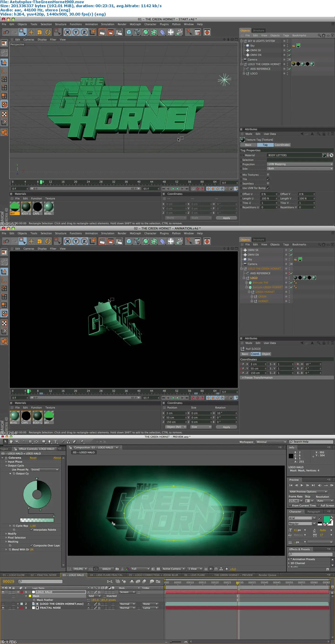Select Pen tool in After Effects
The width and height of the screenshot is (335, 644).
tap(50, 442)
